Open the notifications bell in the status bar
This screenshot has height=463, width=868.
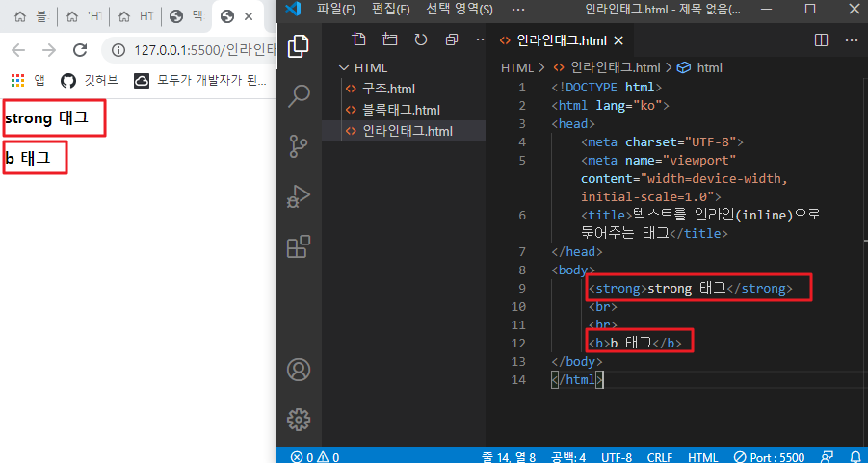pyautogui.click(x=855, y=457)
